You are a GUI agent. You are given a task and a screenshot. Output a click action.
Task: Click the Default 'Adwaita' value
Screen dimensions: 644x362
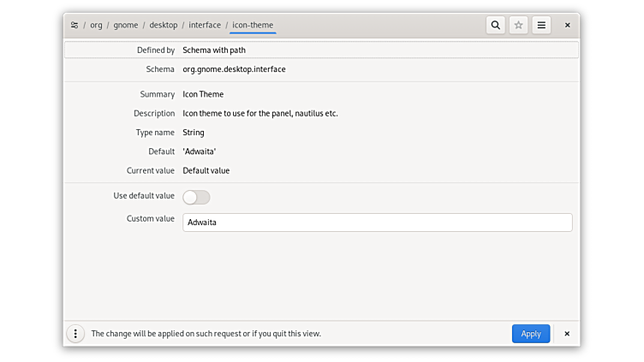coord(200,151)
